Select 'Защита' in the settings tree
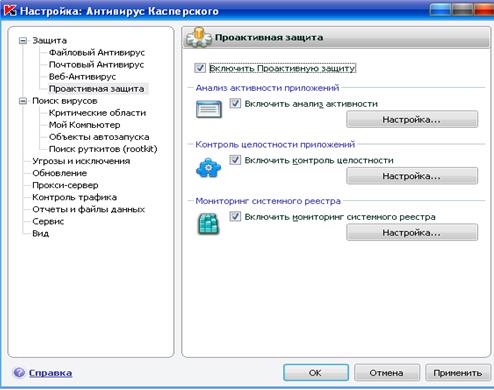The width and height of the screenshot is (494, 390). 50,41
